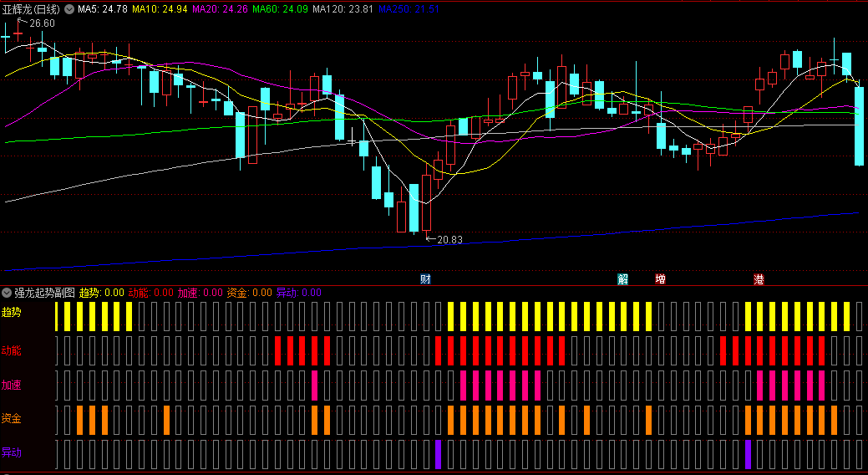Image resolution: width=868 pixels, height=475 pixels.
Task: Click the 趋势: 0.00 header value
Action: pyautogui.click(x=102, y=293)
